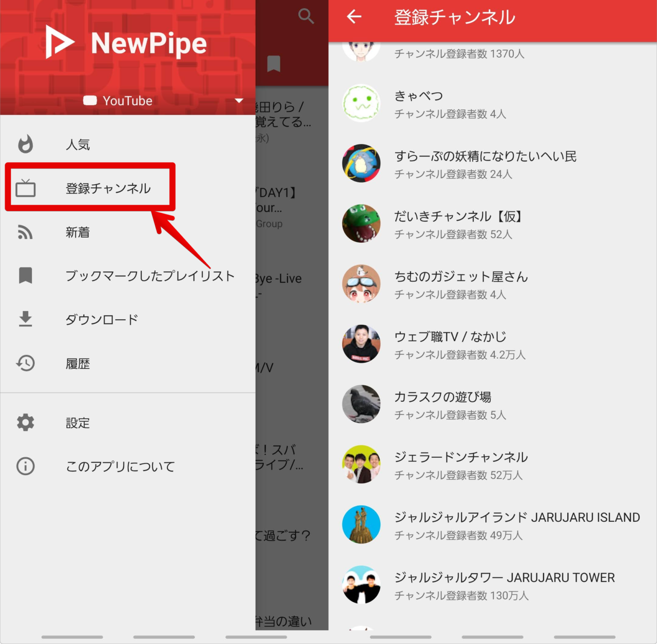The height and width of the screenshot is (644, 657).
Task: Select だいきチャンネル【仮】 channel name
Action: [458, 216]
